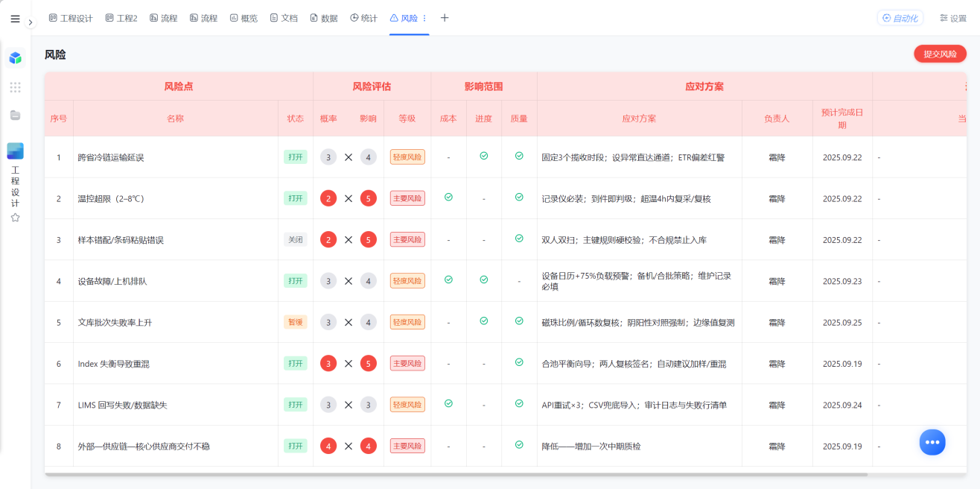980x489 pixels.
Task: Click the due date 2025.09.24
Action: (842, 405)
